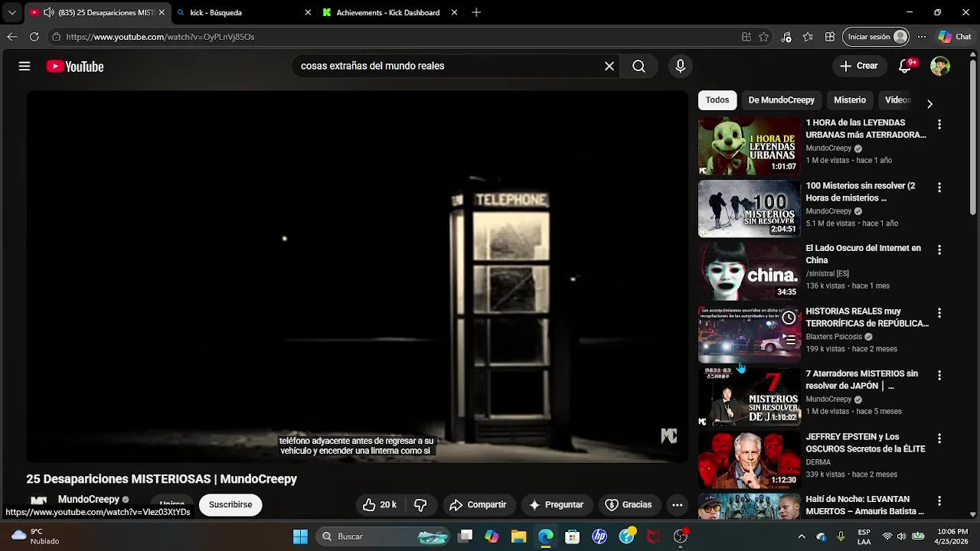Open options for 1 HORA de las LEYENDAS video
Screen dimensions: 980x551
point(939,124)
